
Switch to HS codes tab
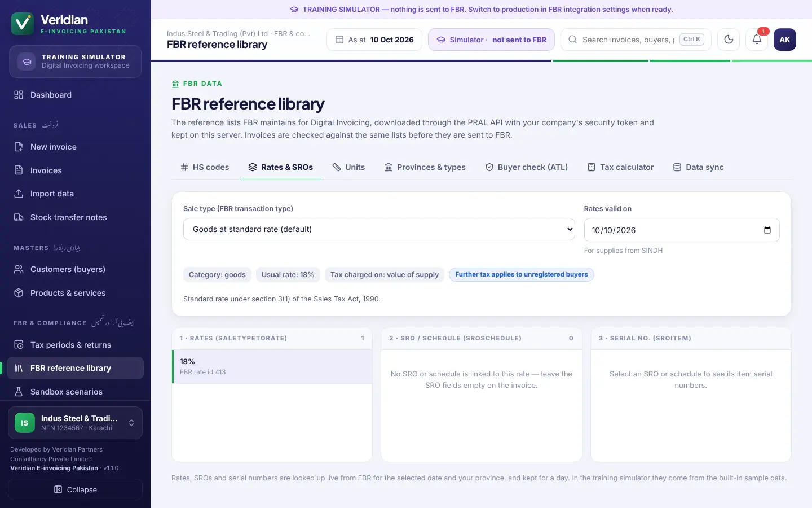(205, 167)
